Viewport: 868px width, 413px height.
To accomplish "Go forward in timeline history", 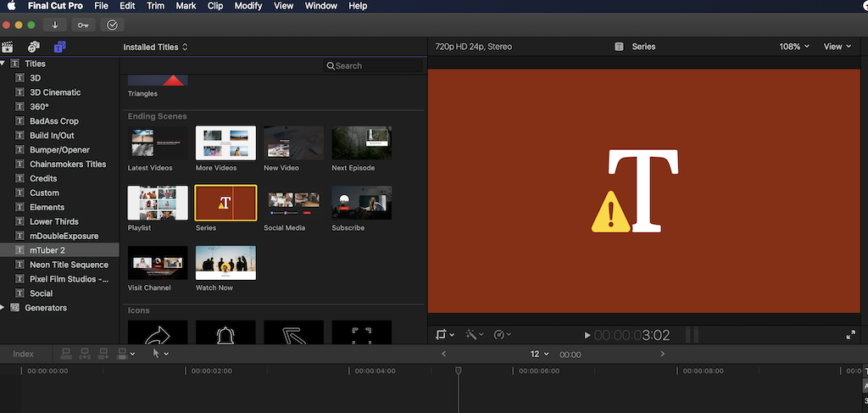I will [x=663, y=354].
